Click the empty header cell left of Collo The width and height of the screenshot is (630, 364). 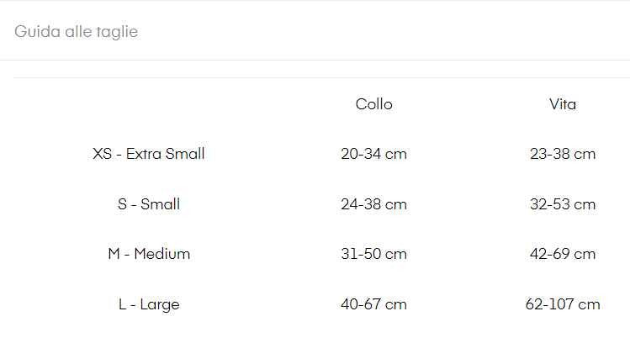[149, 104]
